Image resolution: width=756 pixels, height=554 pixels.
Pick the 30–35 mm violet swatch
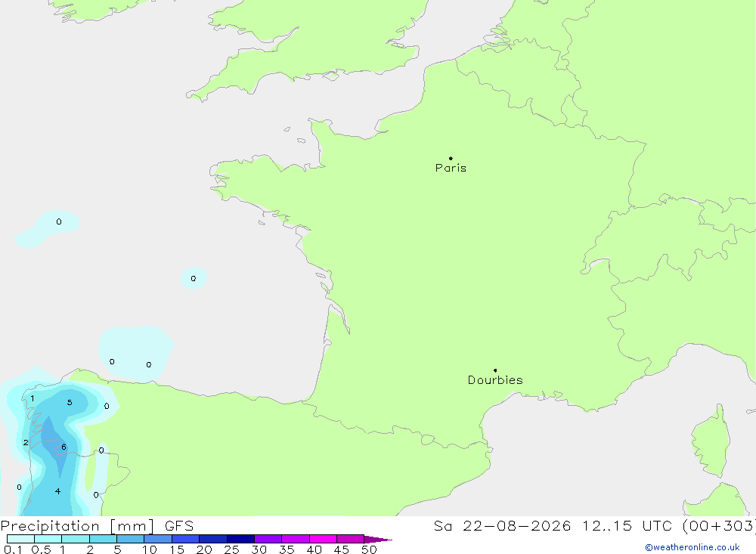(x=268, y=539)
